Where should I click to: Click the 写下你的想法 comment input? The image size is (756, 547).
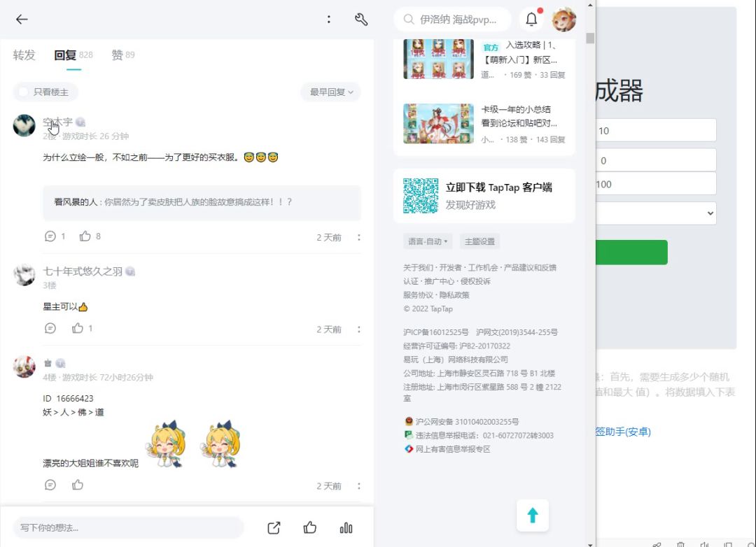(x=128, y=527)
